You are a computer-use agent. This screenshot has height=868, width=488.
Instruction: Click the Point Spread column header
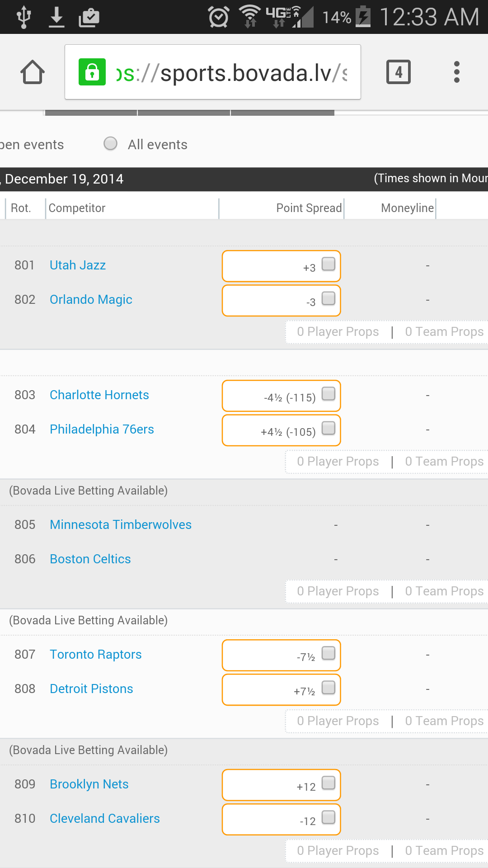(x=309, y=208)
